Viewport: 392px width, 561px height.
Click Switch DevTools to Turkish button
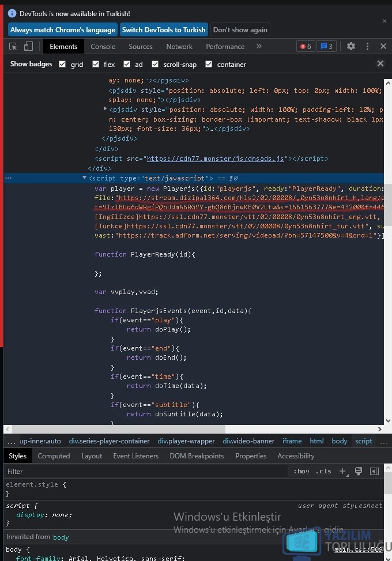point(164,30)
